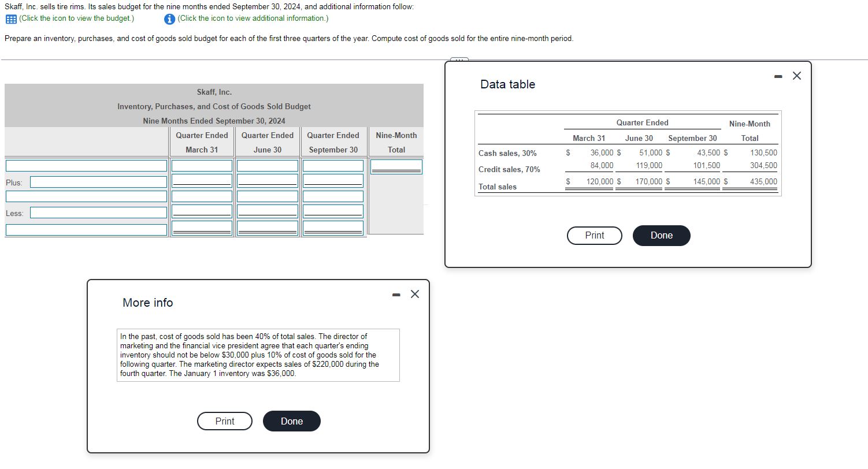Click the "Quarter Ended" header in the Data table
The width and height of the screenshot is (868, 469).
642,123
